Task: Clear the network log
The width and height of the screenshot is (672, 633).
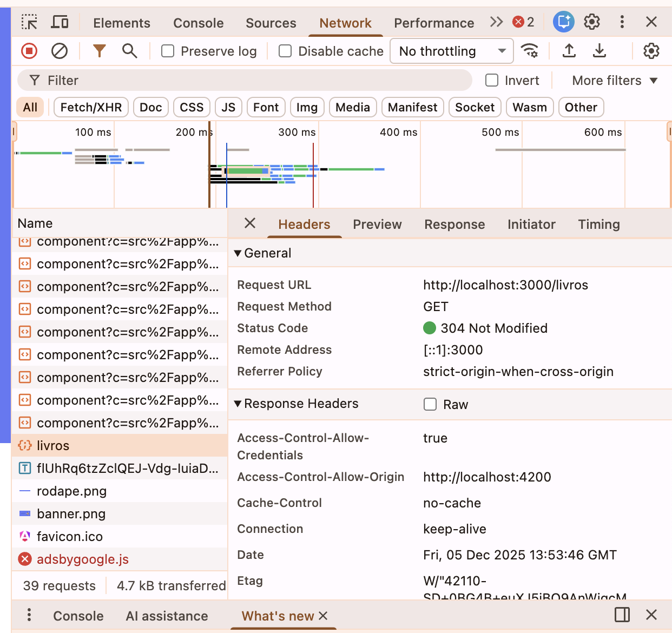Action: point(60,51)
